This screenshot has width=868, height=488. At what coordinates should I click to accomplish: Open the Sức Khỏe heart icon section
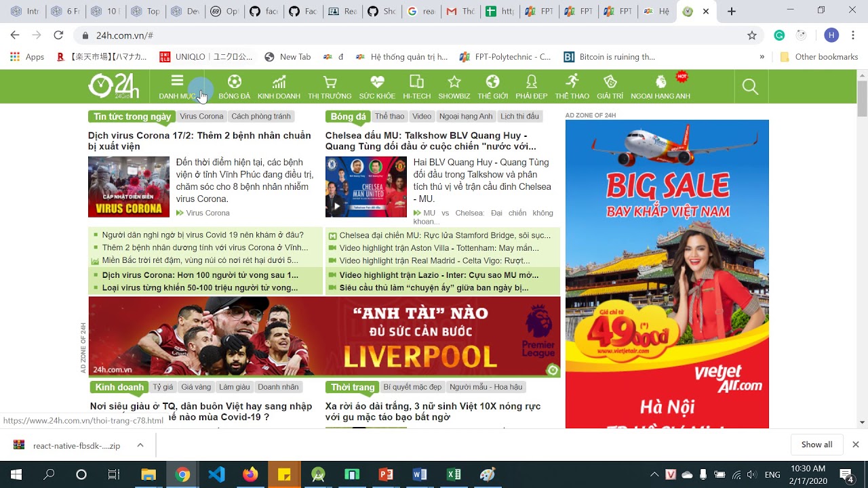(x=377, y=87)
